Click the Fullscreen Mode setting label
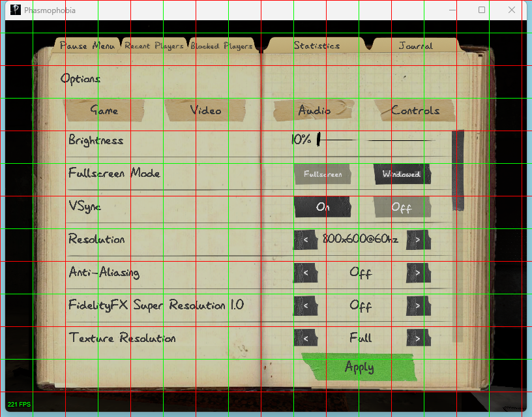 pos(114,173)
